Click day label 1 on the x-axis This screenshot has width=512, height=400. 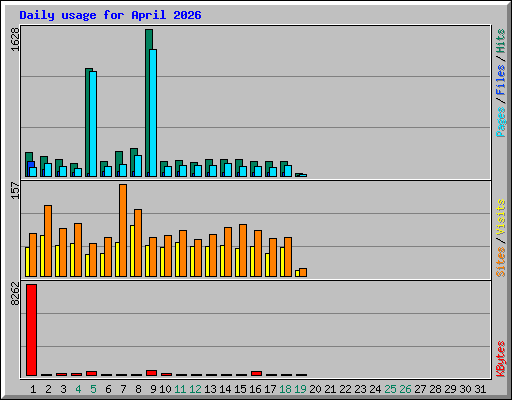coord(33,389)
